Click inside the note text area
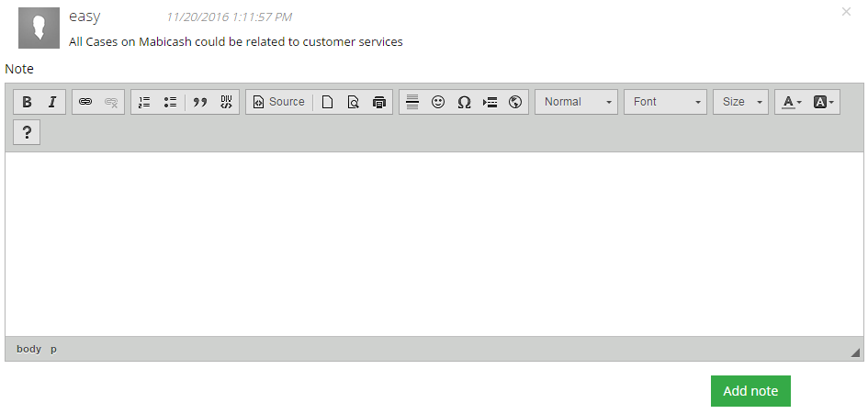The height and width of the screenshot is (414, 868). (x=434, y=244)
